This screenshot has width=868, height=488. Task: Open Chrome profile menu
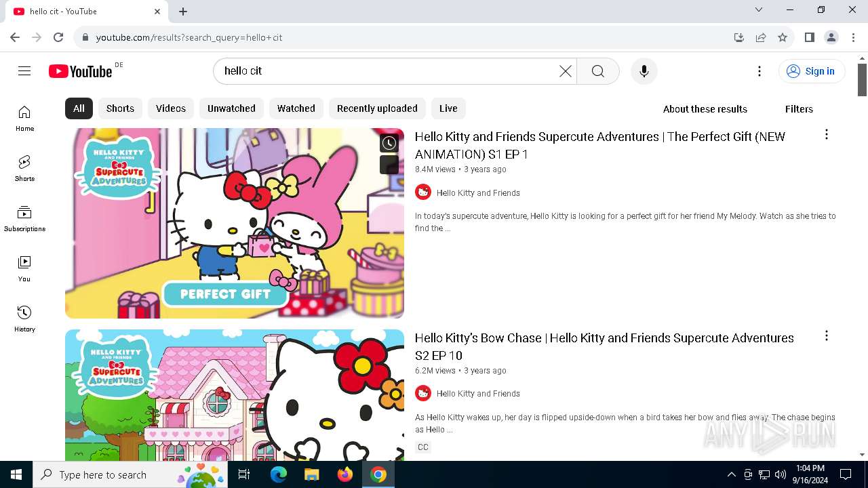pyautogui.click(x=831, y=37)
